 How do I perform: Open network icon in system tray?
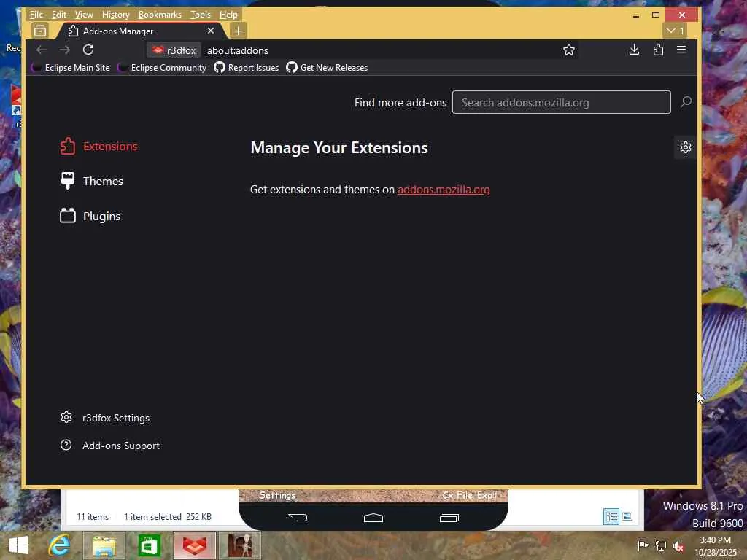(x=661, y=545)
